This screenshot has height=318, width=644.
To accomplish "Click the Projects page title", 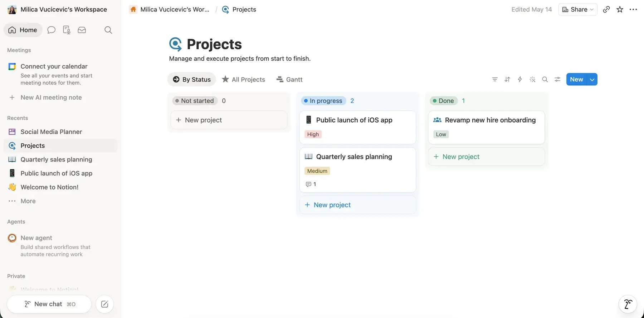I will pyautogui.click(x=214, y=44).
